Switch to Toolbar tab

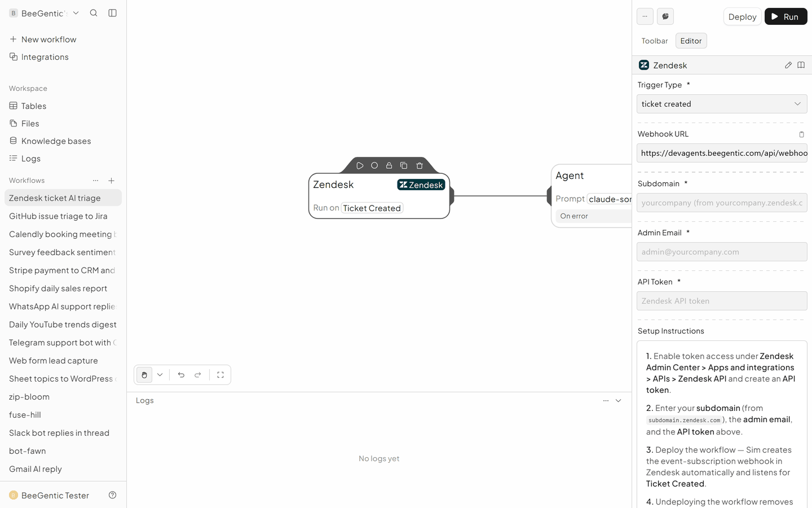coord(655,41)
